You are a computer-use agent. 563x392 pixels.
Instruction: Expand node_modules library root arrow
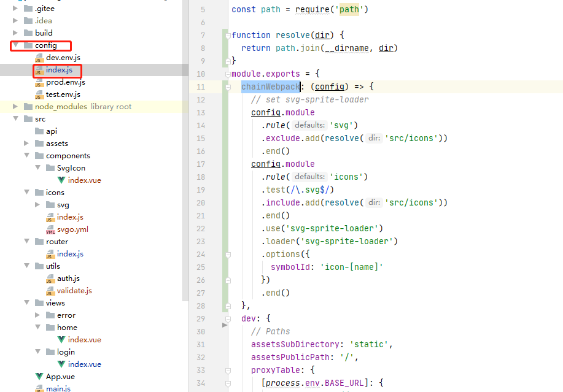coord(15,107)
